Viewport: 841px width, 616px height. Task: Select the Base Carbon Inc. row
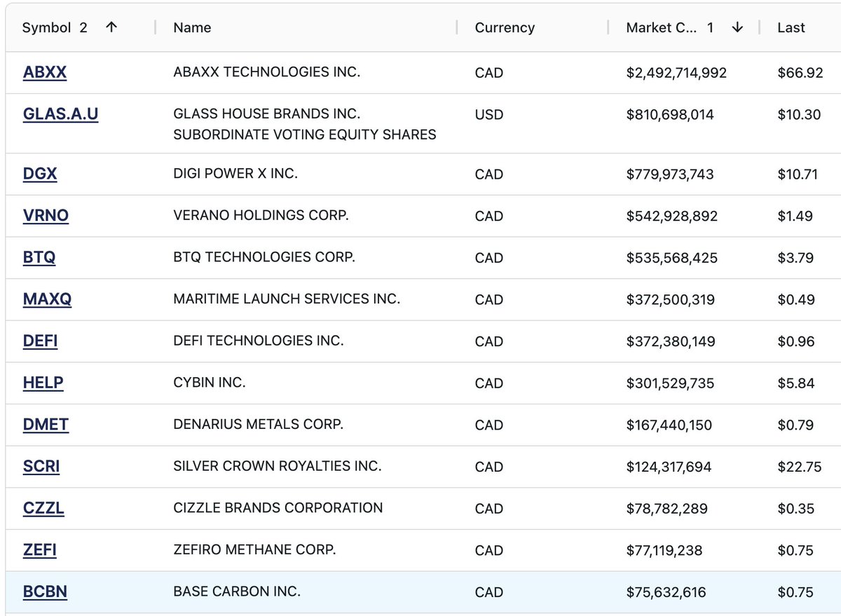tap(423, 592)
